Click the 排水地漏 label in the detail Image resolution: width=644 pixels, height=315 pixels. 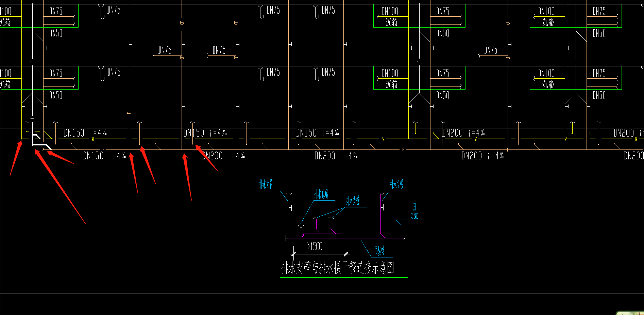321,194
